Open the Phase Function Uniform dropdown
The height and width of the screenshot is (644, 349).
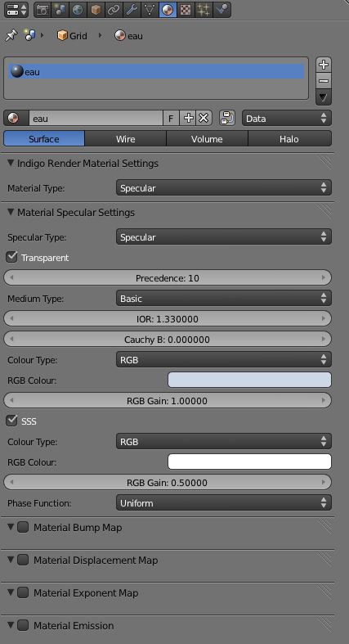pos(223,502)
